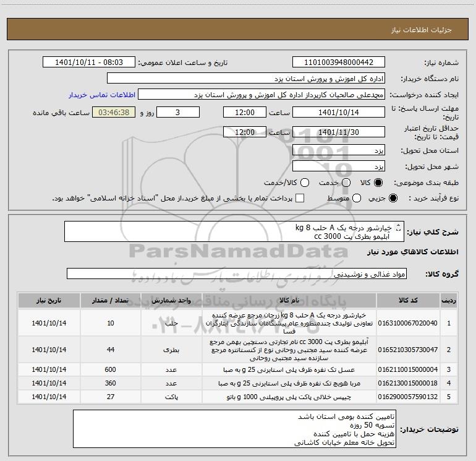
Task: Click the ردیف column header
Action: [x=449, y=301]
